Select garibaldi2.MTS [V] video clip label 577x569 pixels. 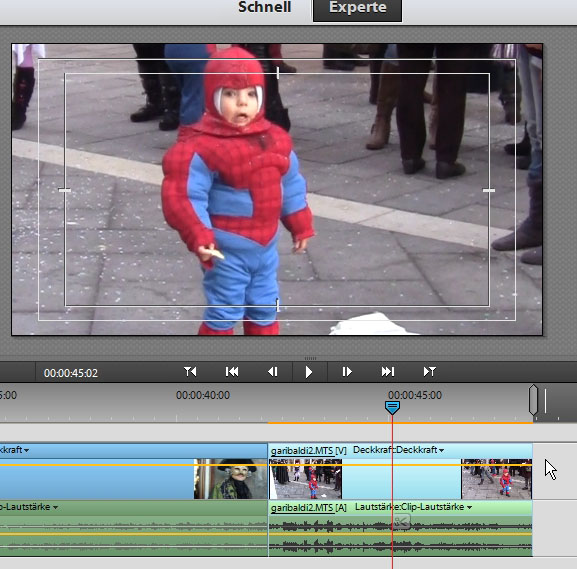point(308,450)
